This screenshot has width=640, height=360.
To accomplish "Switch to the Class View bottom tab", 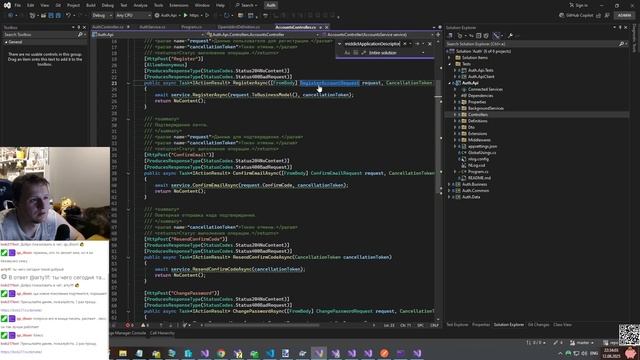I will tap(562, 325).
